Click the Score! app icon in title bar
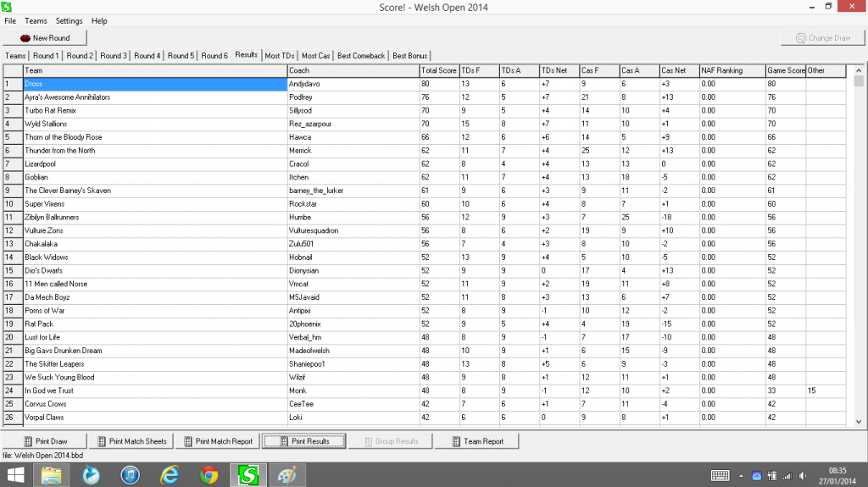The height and width of the screenshot is (487, 868). pyautogui.click(x=7, y=7)
